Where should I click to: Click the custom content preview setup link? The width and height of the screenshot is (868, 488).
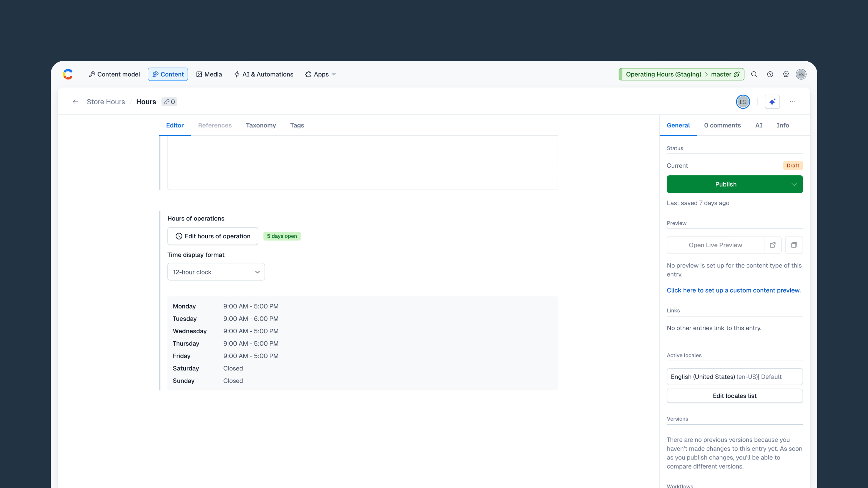pyautogui.click(x=734, y=290)
